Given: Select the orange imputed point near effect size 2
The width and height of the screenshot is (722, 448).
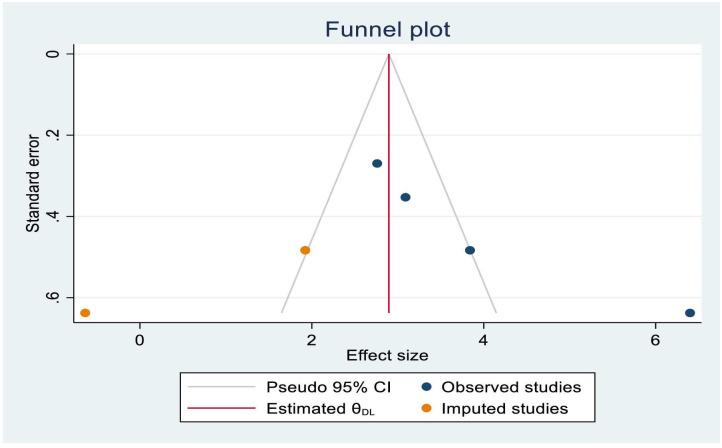Looking at the screenshot, I should tap(305, 250).
